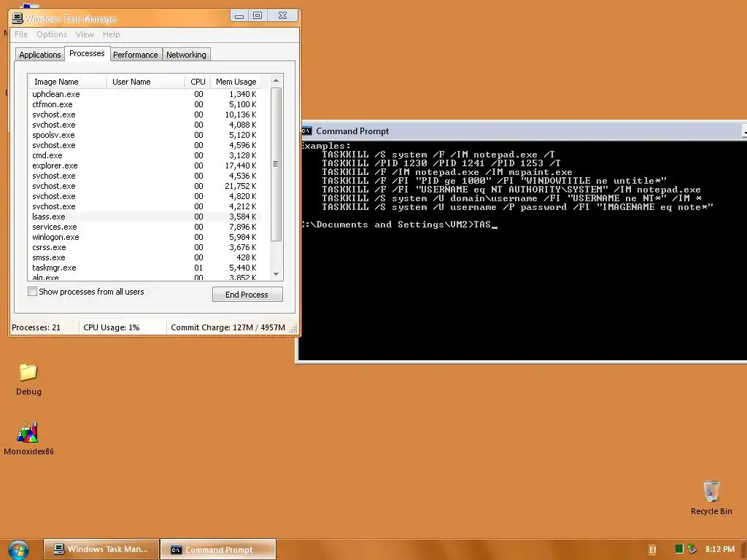Switch to the Networking tab
The image size is (747, 560).
point(186,55)
